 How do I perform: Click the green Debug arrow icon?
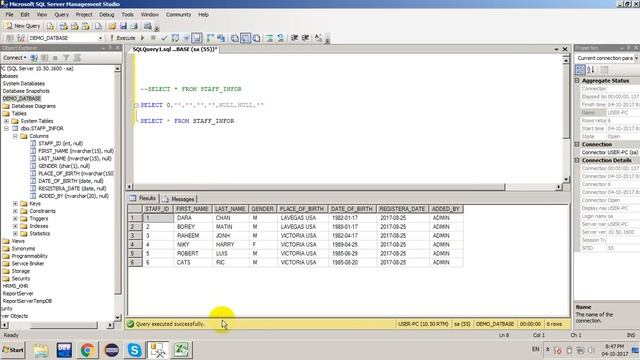(142, 38)
